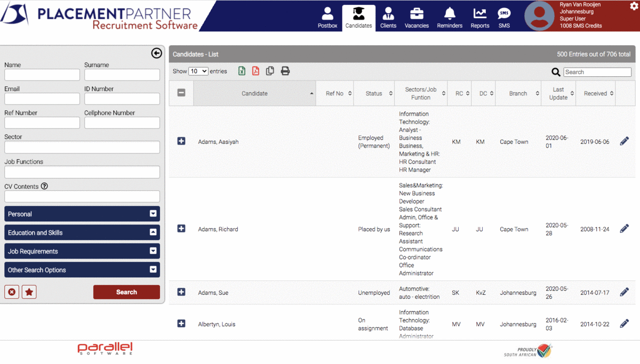Focus the CV Contents input field
Image resolution: width=640 pixels, height=364 pixels.
[x=82, y=196]
